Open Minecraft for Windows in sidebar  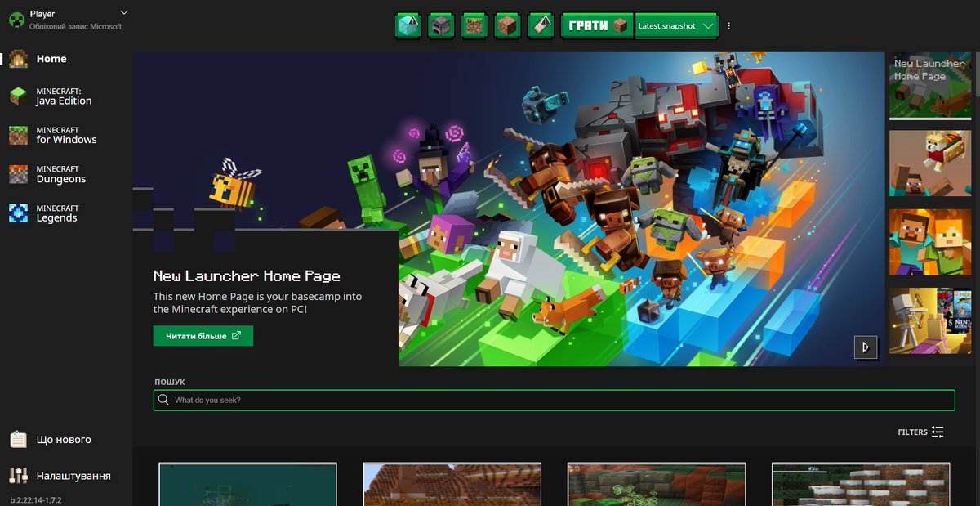click(66, 135)
